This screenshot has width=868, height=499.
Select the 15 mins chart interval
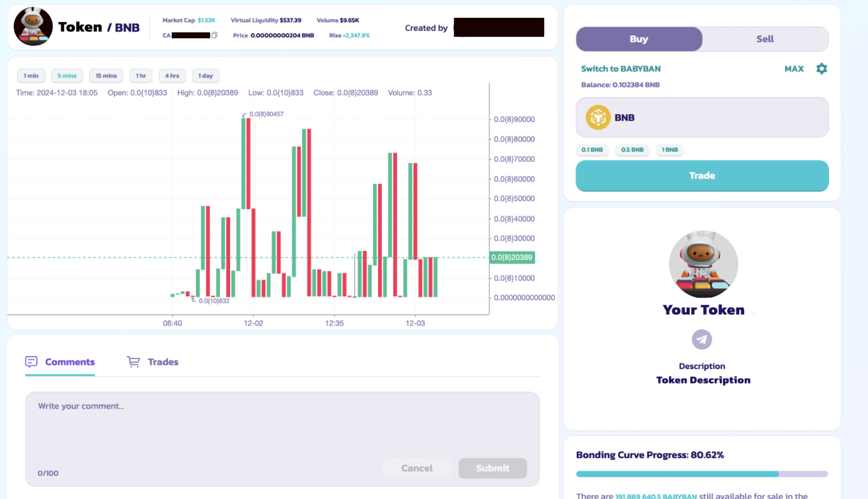pyautogui.click(x=106, y=76)
